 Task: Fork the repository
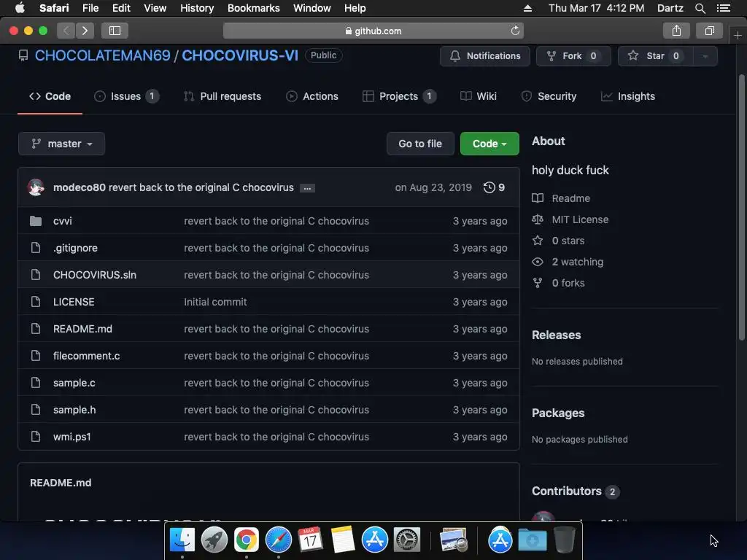573,56
